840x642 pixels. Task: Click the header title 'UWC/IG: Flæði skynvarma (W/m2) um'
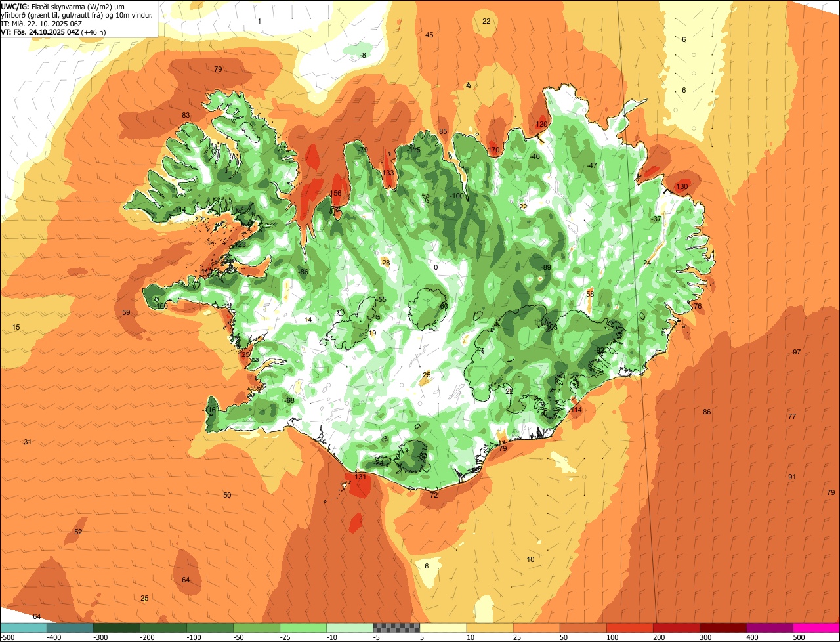[x=63, y=6]
